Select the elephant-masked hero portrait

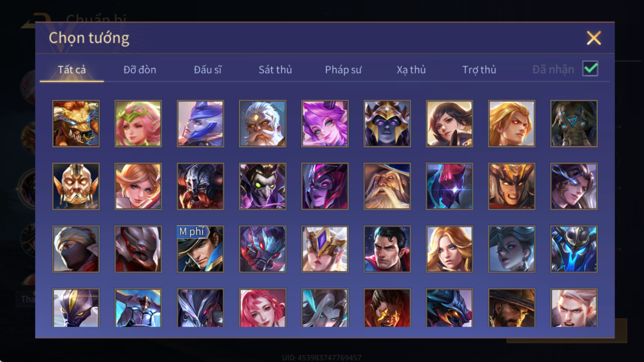coord(574,124)
